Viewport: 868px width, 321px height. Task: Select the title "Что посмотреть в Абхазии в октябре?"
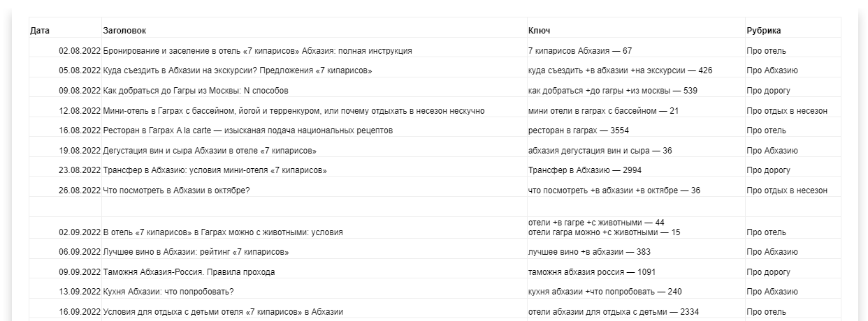click(176, 191)
